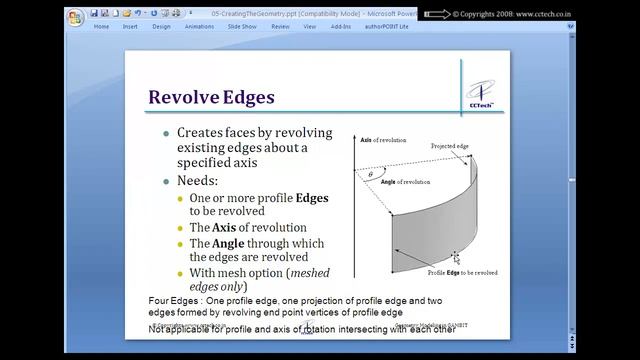Click 'Profile Edge to be revolved' label
The height and width of the screenshot is (360, 640).
pos(462,273)
